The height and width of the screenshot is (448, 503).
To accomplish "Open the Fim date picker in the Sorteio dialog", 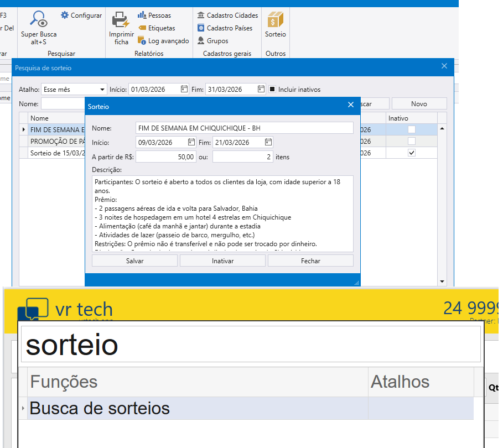I will pos(268,142).
